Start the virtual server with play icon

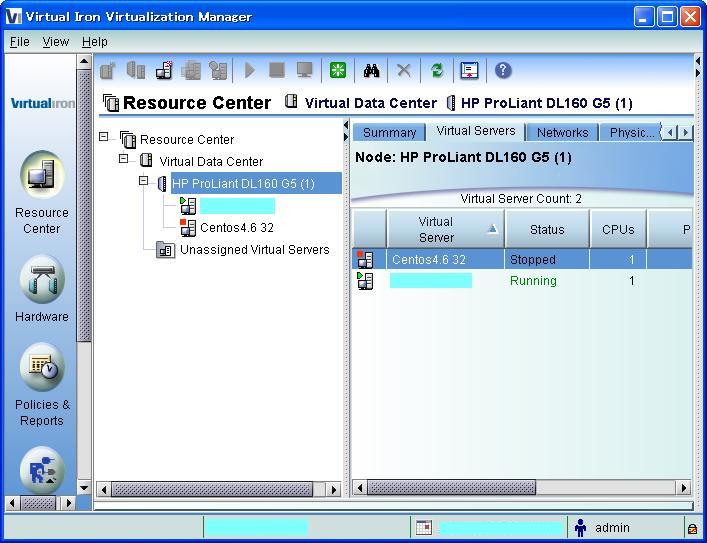pos(249,70)
